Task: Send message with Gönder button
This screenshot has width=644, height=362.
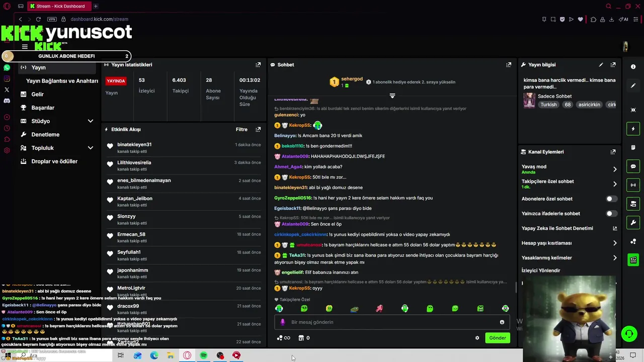Action: pyautogui.click(x=498, y=338)
